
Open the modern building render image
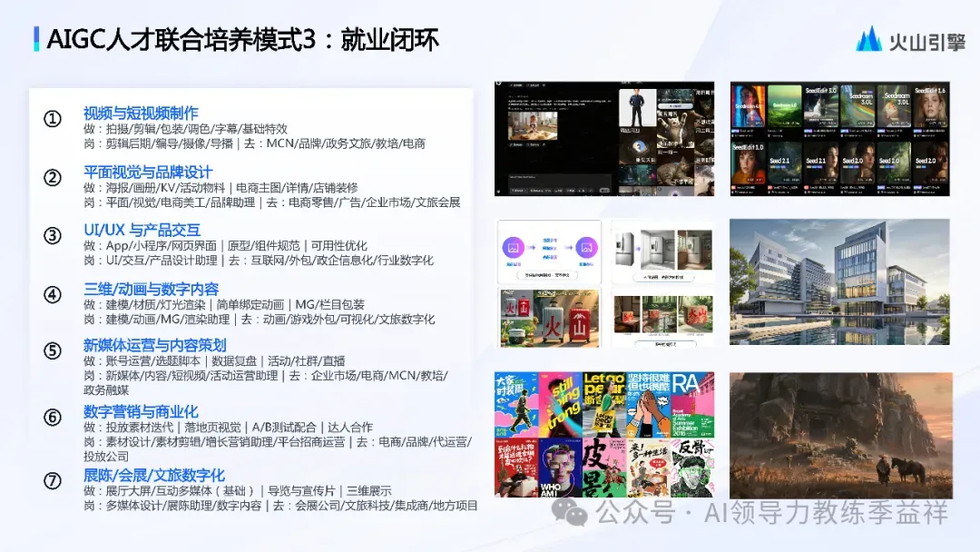pos(839,282)
